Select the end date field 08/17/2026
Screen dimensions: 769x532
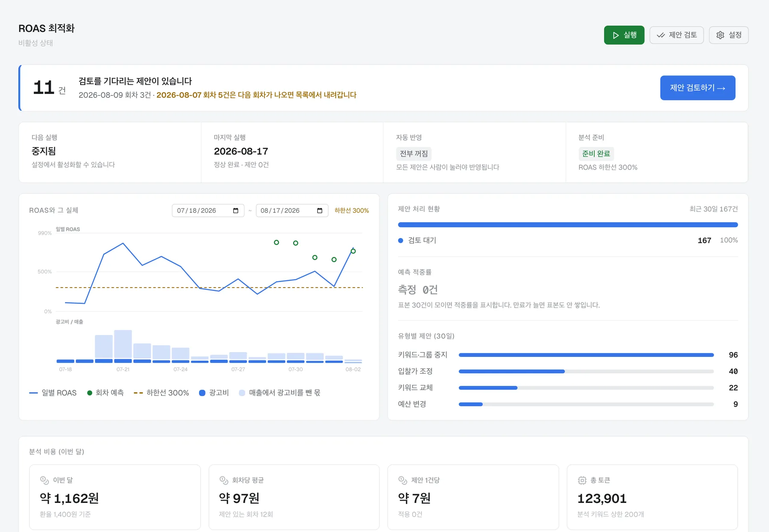tap(292, 211)
